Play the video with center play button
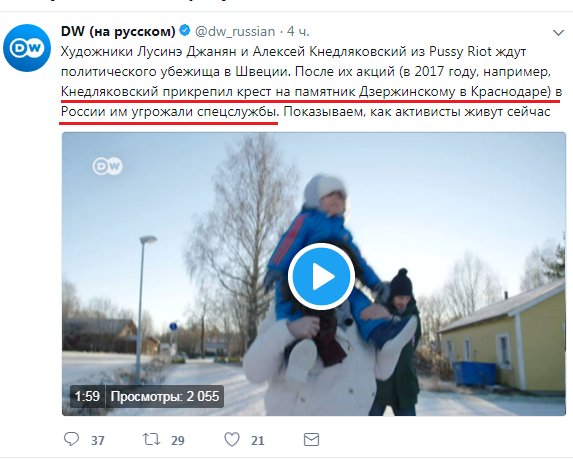The height and width of the screenshot is (459, 573). 321,277
